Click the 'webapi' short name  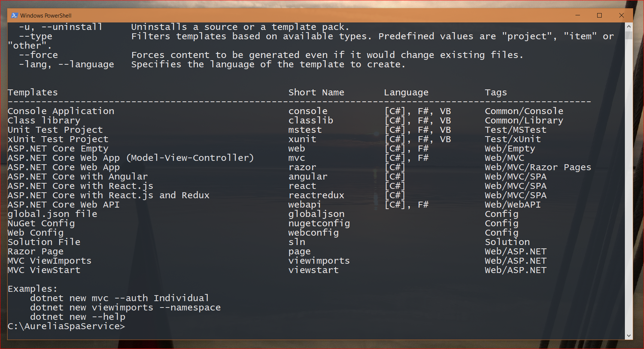click(305, 205)
